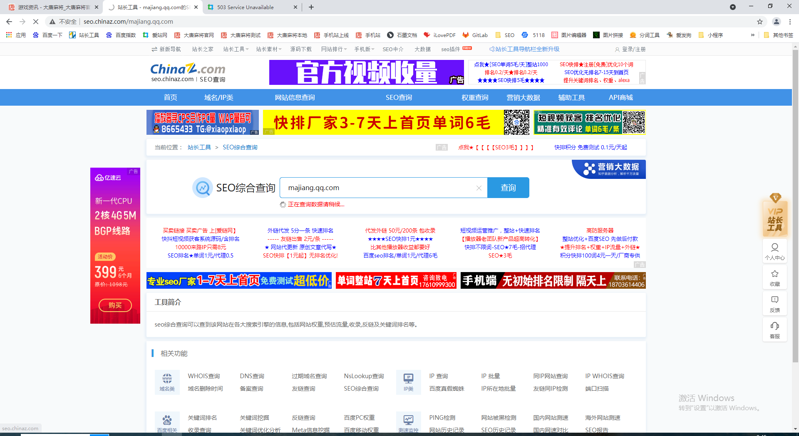This screenshot has width=799, height=436.
Task: Expand the 站长工具 top dropdown
Action: point(235,49)
